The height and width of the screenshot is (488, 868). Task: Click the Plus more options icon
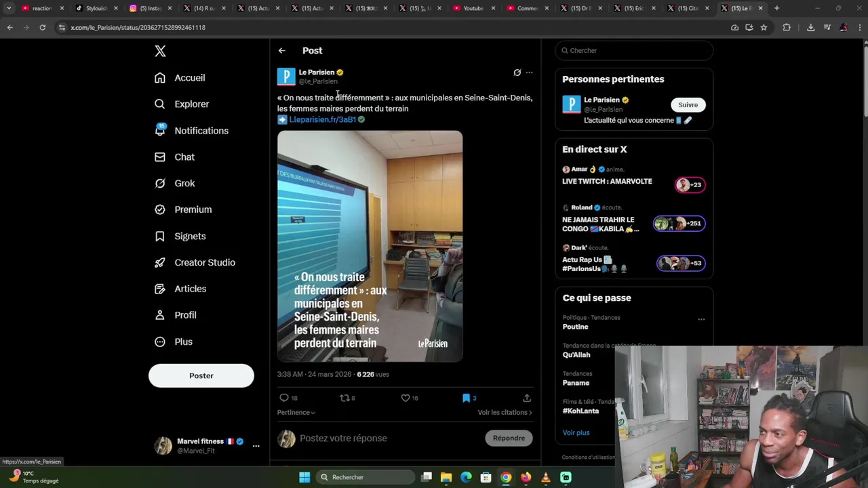click(160, 342)
